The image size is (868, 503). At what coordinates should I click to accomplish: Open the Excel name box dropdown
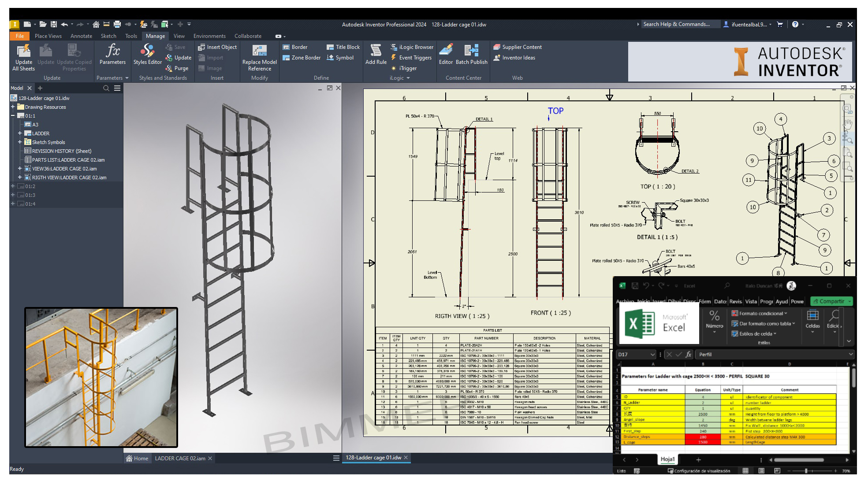click(x=652, y=355)
